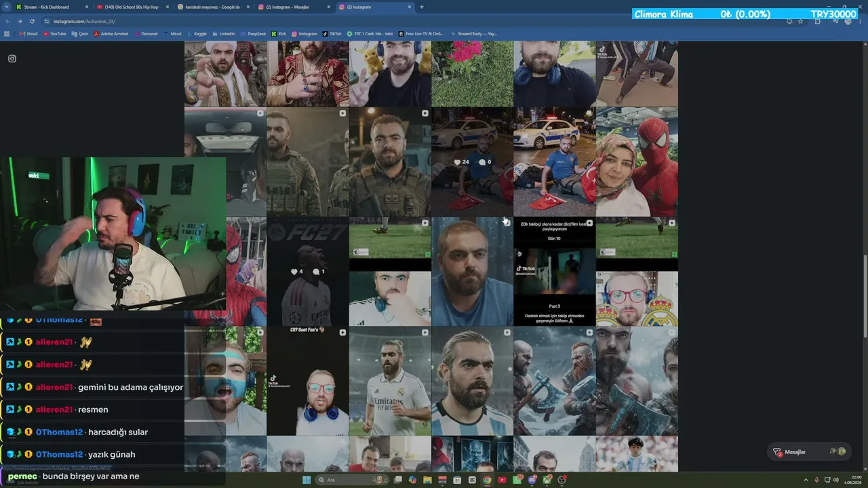This screenshot has height=488, width=868.
Task: Open the Pikachu selfie post
Action: (x=390, y=74)
